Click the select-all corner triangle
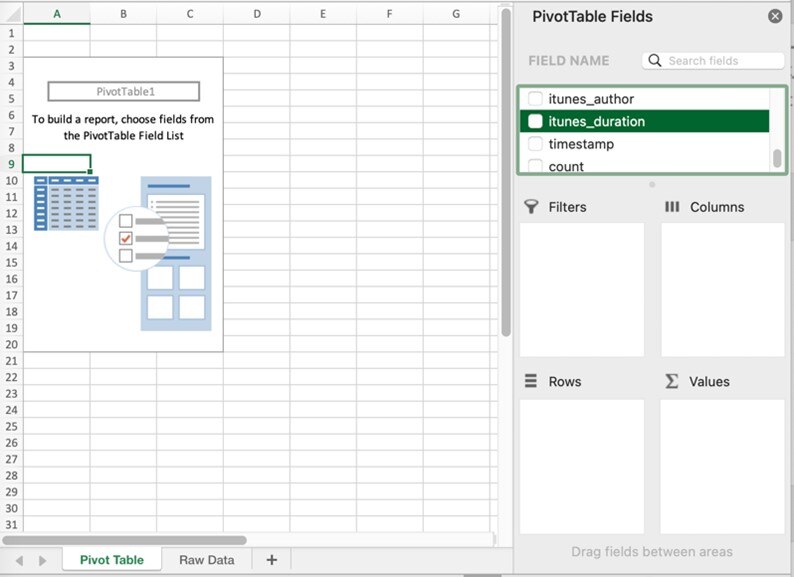The image size is (794, 577). pos(12,14)
